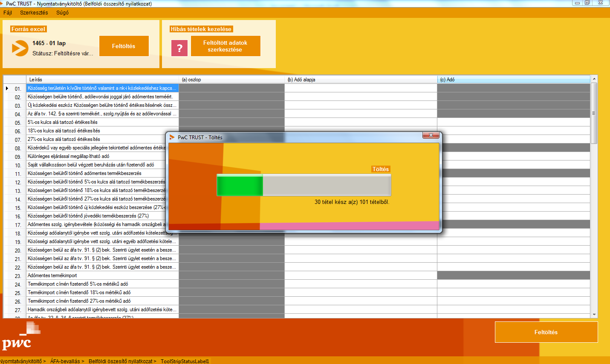Click the (b) Adó alapja cell in row 05
The image size is (610, 364).
361,122
